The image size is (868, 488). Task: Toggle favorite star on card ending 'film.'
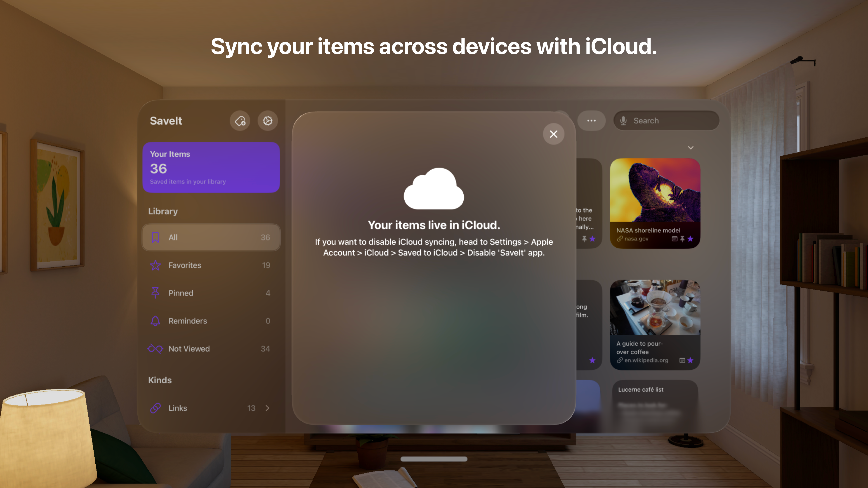592,360
